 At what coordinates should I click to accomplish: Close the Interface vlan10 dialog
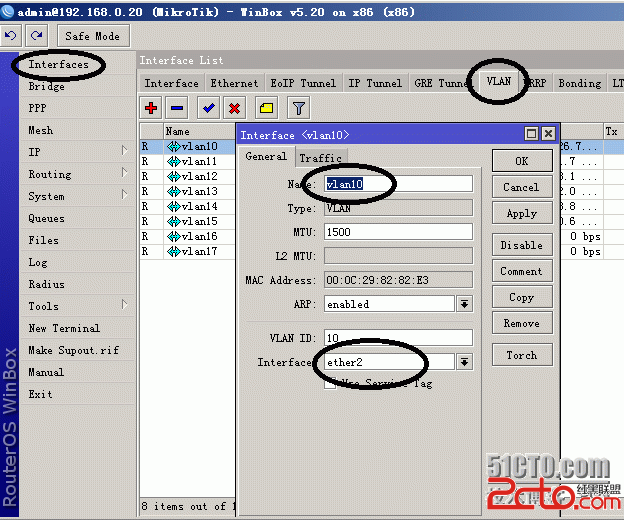(548, 134)
